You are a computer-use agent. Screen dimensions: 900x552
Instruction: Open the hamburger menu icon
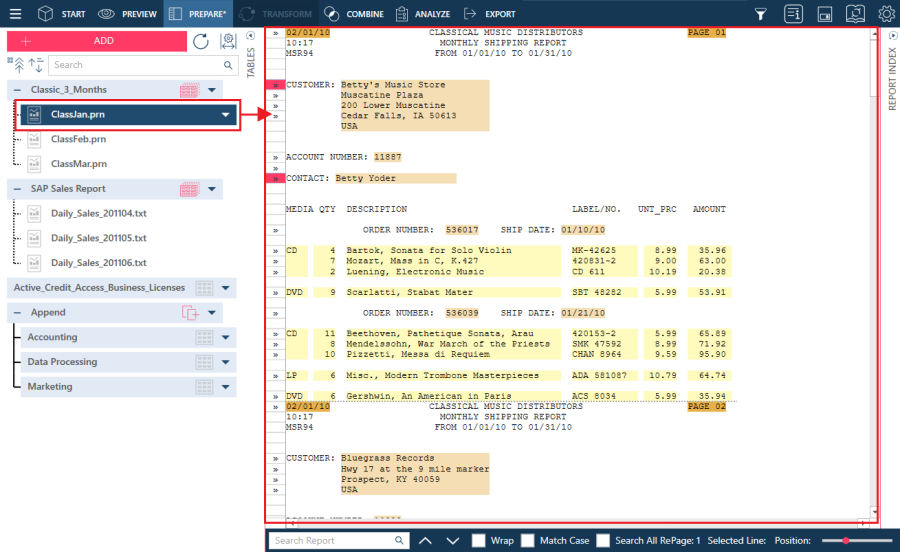pos(15,14)
